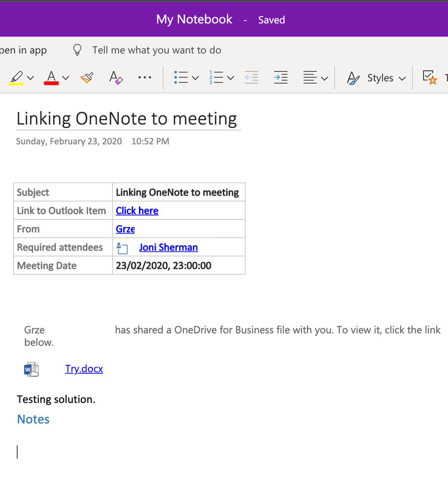
Task: Expand the bullet list styles dropdown
Action: point(195,78)
